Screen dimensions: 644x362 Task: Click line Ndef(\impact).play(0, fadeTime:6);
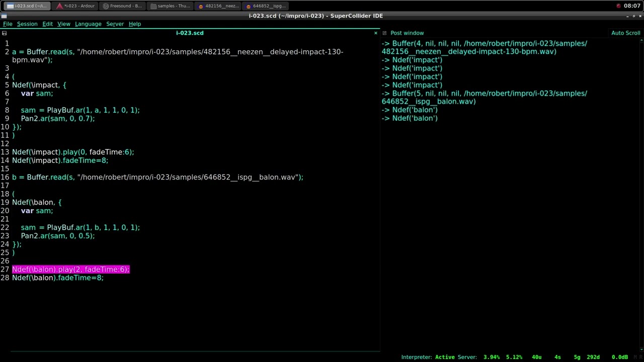[73, 152]
